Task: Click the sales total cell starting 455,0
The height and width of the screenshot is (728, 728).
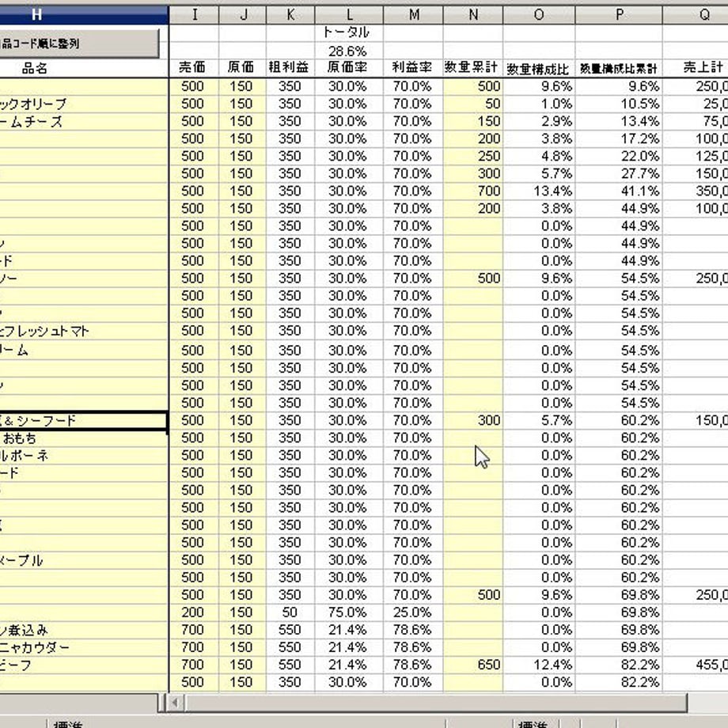Action: click(x=696, y=665)
